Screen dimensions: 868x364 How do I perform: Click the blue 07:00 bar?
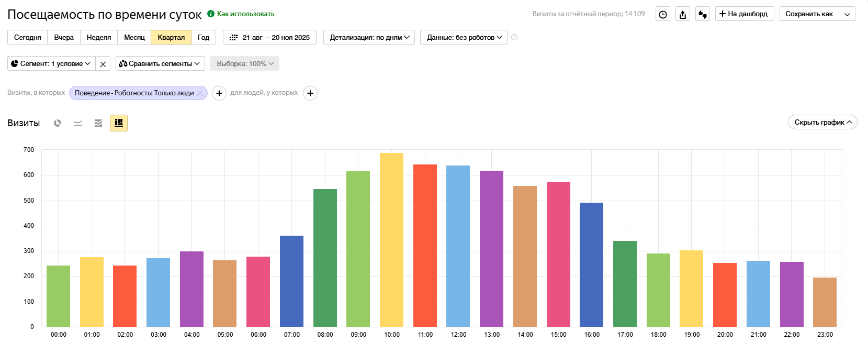coord(291,281)
